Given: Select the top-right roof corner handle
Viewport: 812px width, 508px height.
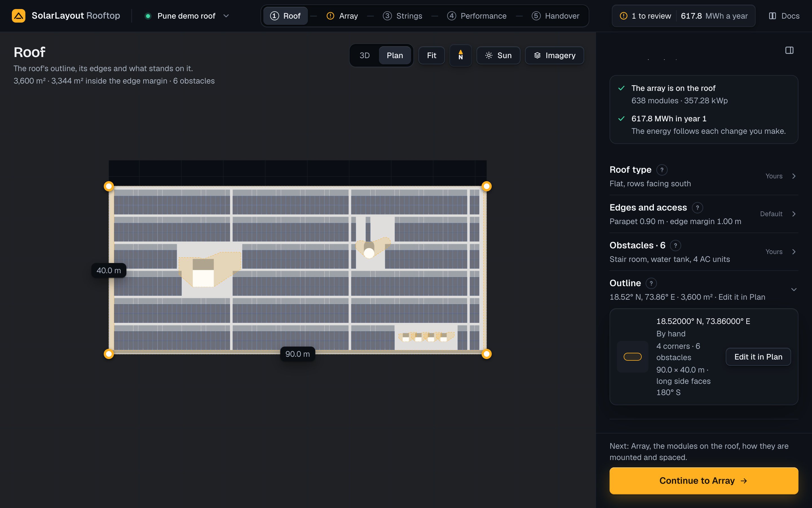Looking at the screenshot, I should [487, 186].
